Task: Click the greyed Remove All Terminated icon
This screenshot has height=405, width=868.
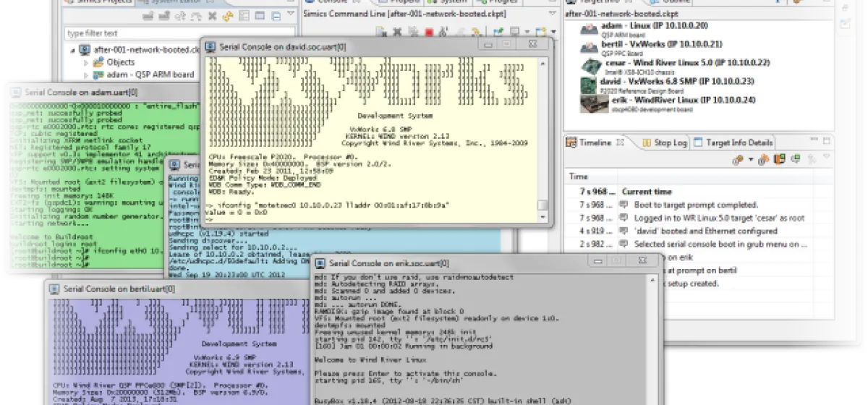Action: point(413,33)
